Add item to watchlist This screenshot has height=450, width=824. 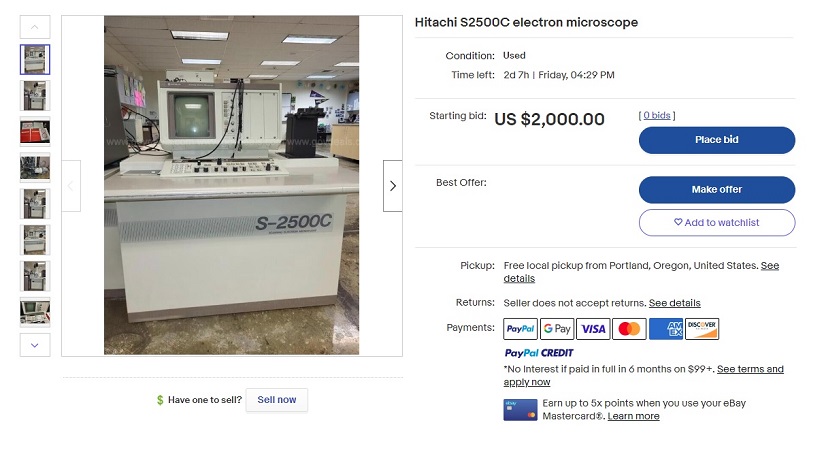coord(716,222)
